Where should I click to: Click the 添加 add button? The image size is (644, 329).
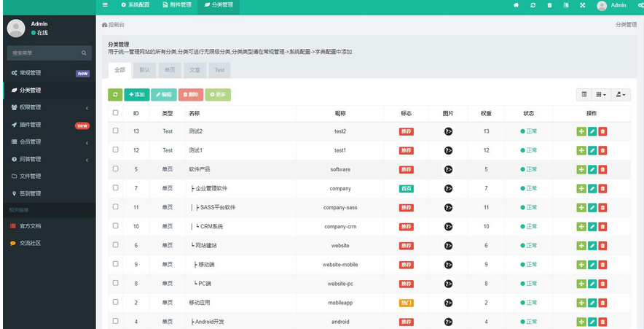(137, 95)
